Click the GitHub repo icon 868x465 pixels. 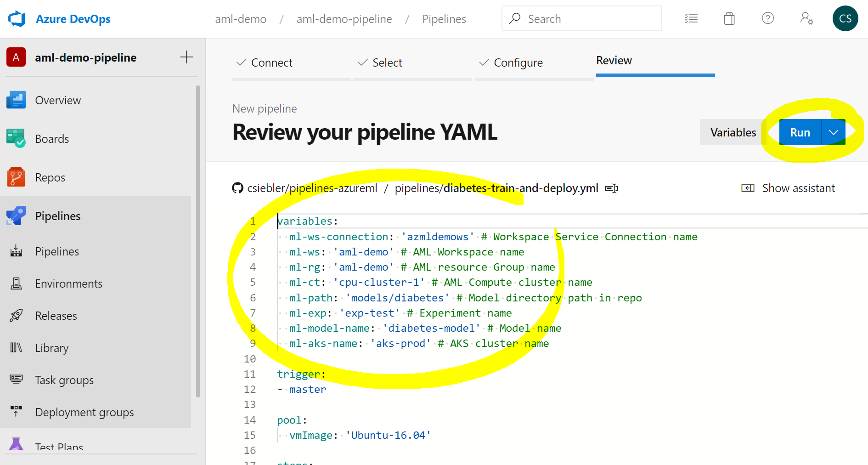click(237, 188)
